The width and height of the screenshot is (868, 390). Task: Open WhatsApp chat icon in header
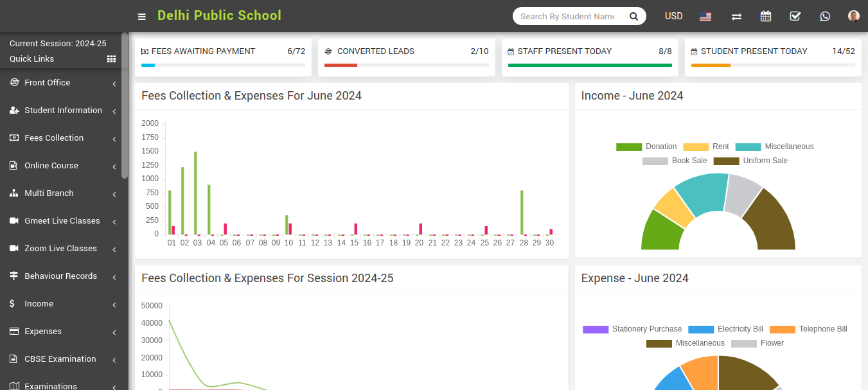[825, 17]
